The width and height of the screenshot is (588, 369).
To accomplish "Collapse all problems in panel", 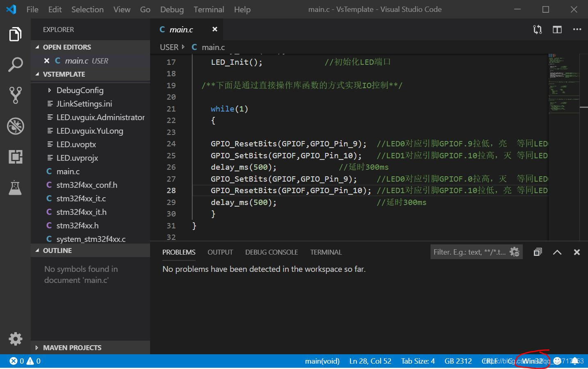I will point(538,252).
